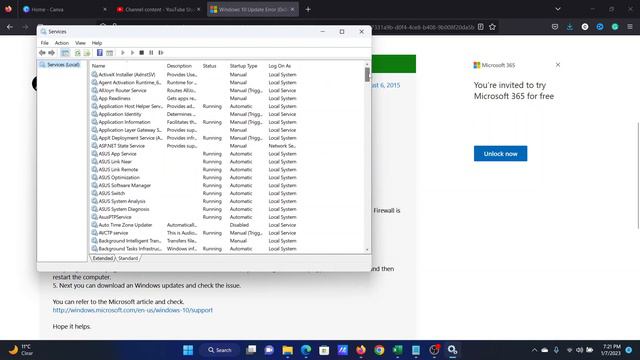Switch to the Extended tab
Image resolution: width=640 pixels, height=360 pixels.
(x=102, y=258)
